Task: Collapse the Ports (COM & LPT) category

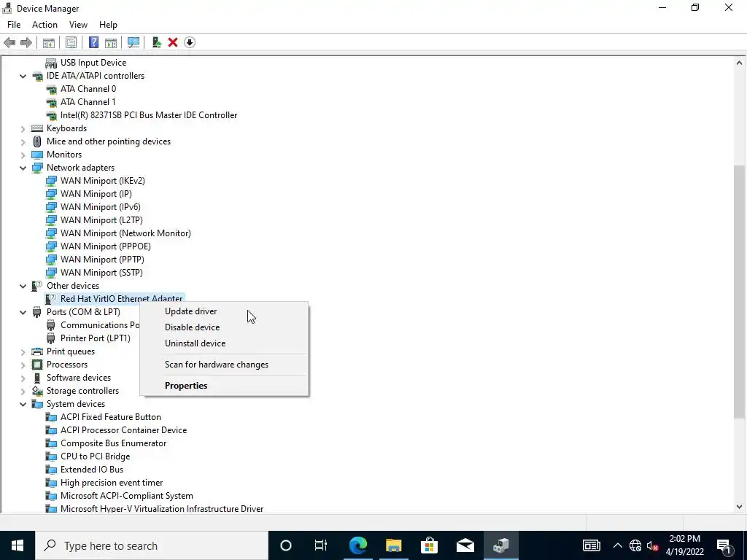Action: [23, 312]
